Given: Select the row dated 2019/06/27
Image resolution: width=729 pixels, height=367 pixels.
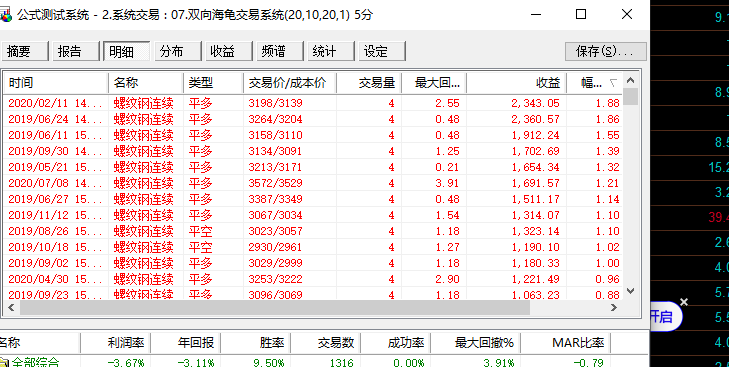Looking at the screenshot, I should click(314, 199).
